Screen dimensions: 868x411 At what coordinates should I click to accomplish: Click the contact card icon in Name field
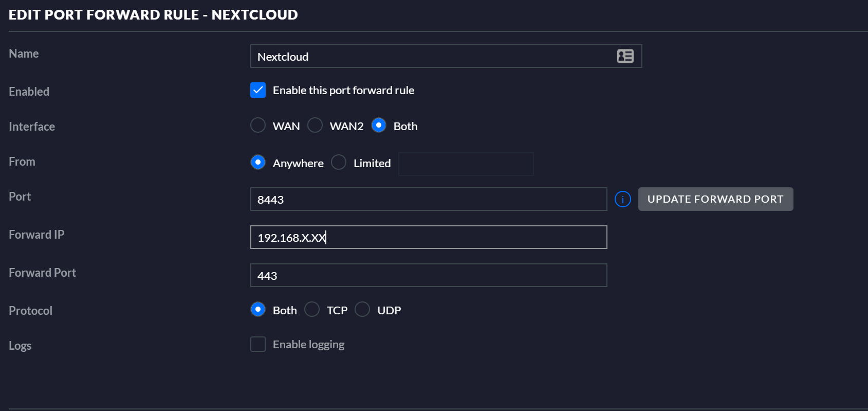tap(625, 56)
